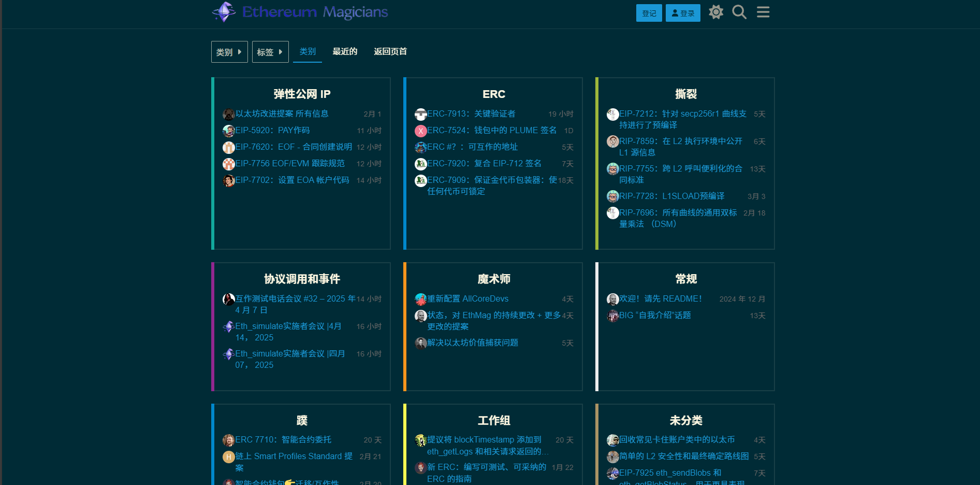The height and width of the screenshot is (485, 980).
Task: Open topic EIP-7702 设置 EOA 帐户代码
Action: pyautogui.click(x=292, y=180)
